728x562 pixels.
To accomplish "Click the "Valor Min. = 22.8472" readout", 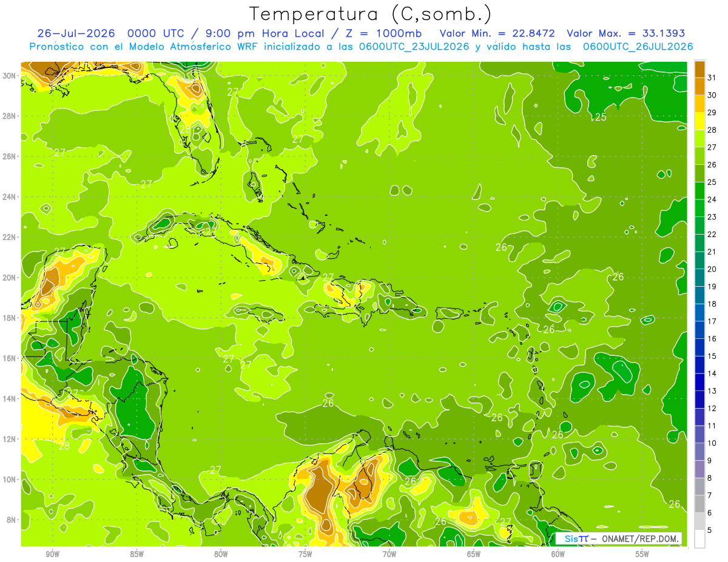I will pos(496,33).
